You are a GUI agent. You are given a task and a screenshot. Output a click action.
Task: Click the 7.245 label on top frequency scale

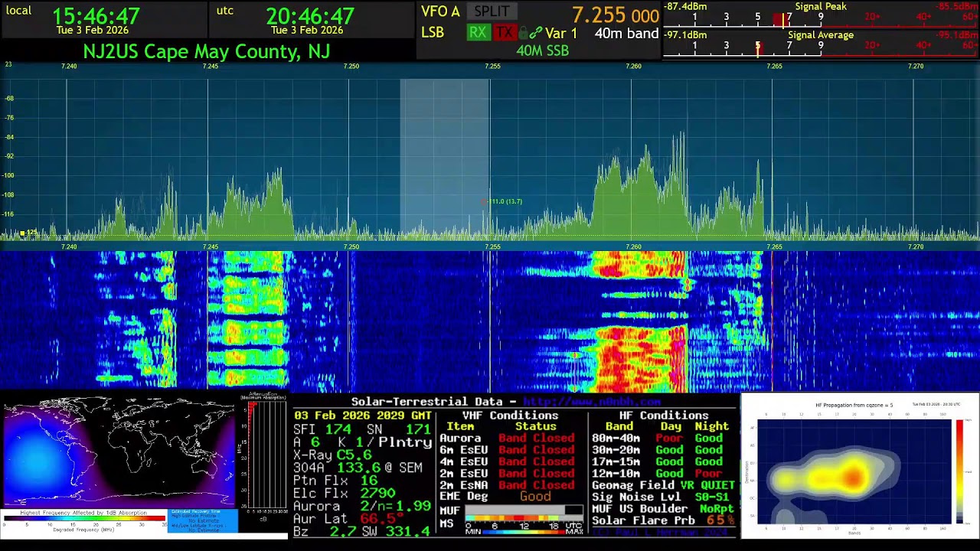coord(210,67)
